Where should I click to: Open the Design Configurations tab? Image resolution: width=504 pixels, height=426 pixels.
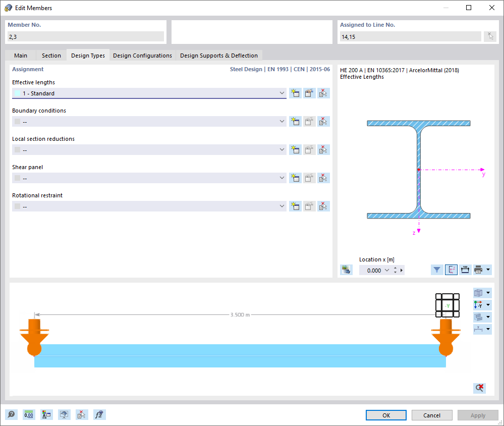pos(142,56)
